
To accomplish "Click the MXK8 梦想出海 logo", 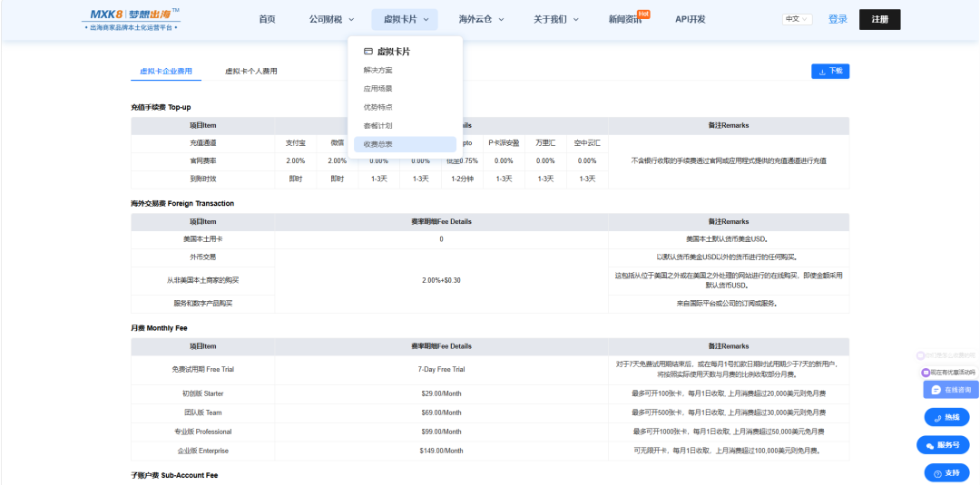I will [x=132, y=19].
